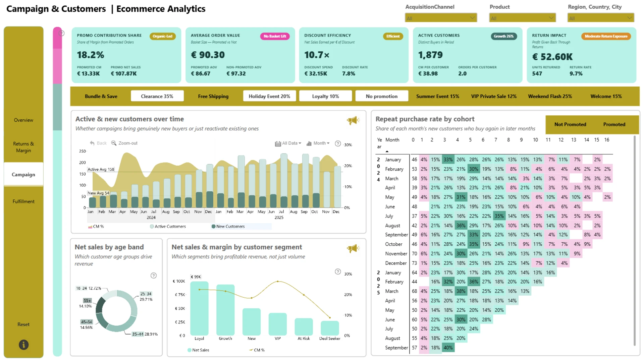644x362 pixels.
Task: Toggle the Promoted cohort filter
Action: tap(614, 124)
